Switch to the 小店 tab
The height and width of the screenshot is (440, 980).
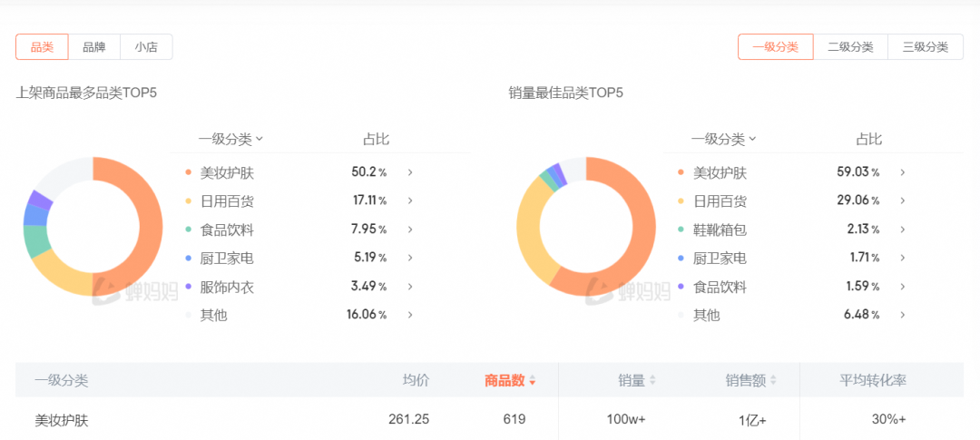tap(146, 47)
